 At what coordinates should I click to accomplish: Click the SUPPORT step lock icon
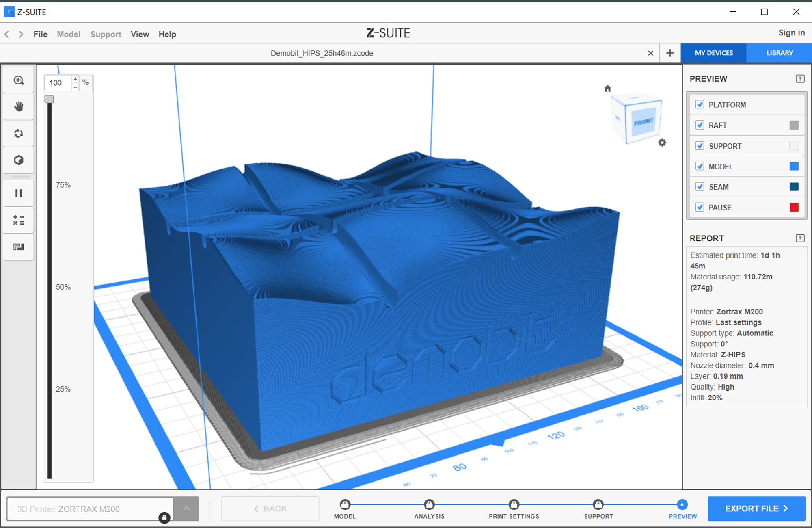point(598,504)
